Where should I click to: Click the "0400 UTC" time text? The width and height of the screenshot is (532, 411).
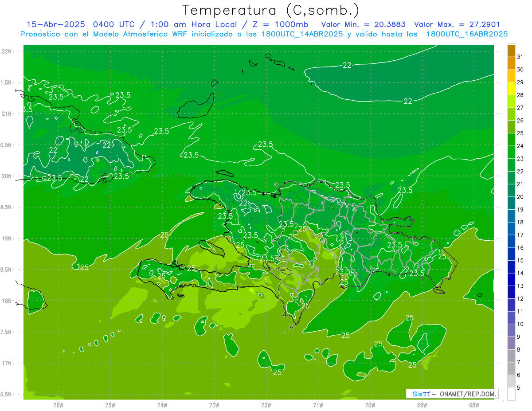click(x=113, y=25)
